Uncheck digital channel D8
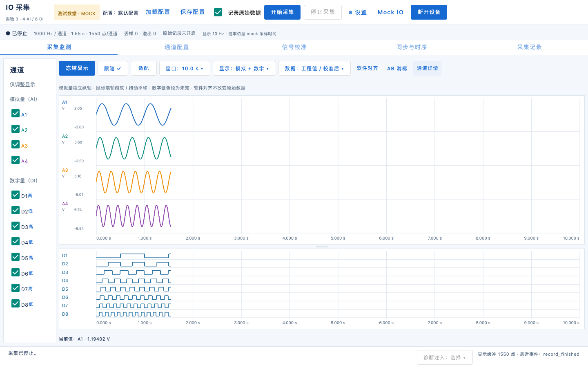588x368 pixels. coord(16,303)
